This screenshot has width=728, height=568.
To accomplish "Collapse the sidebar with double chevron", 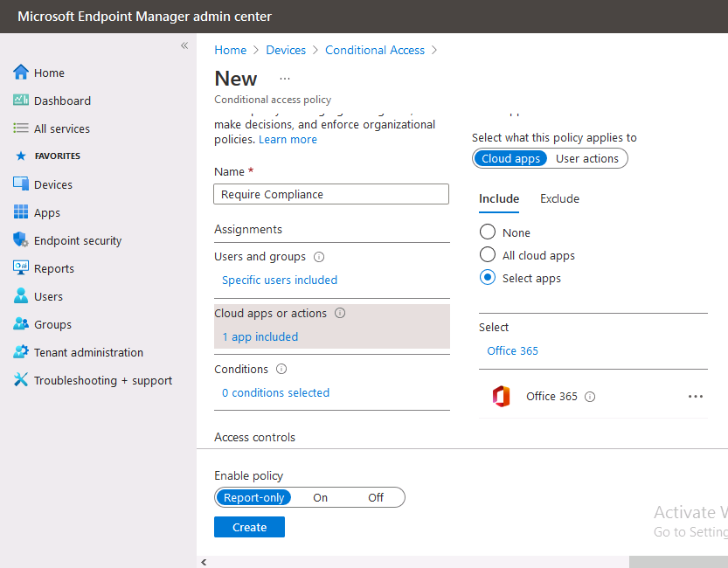I will 184,45.
